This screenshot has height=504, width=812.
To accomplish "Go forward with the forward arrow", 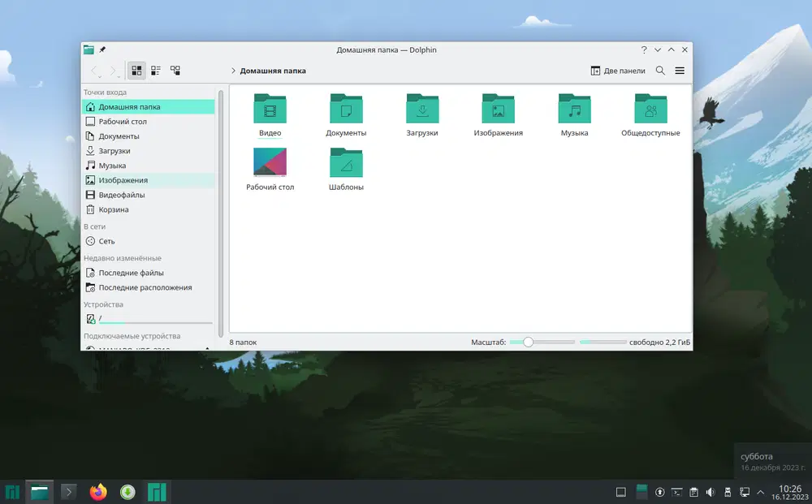I will pos(112,71).
